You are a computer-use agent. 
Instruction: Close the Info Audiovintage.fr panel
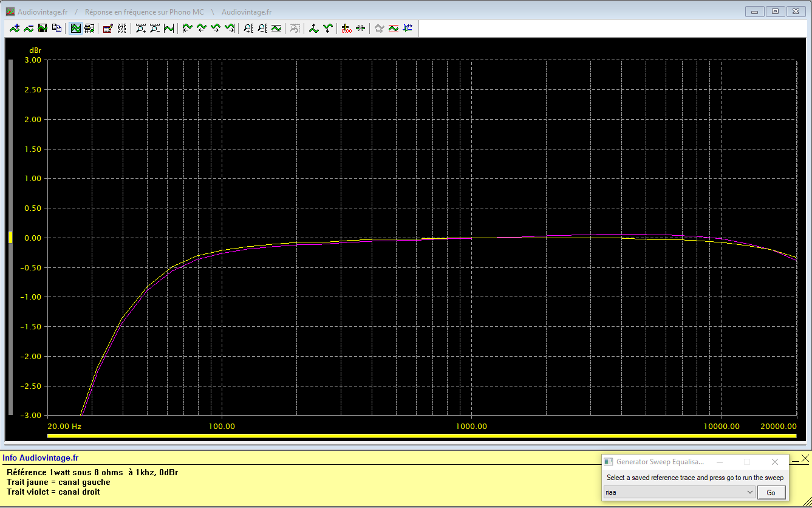click(x=805, y=458)
